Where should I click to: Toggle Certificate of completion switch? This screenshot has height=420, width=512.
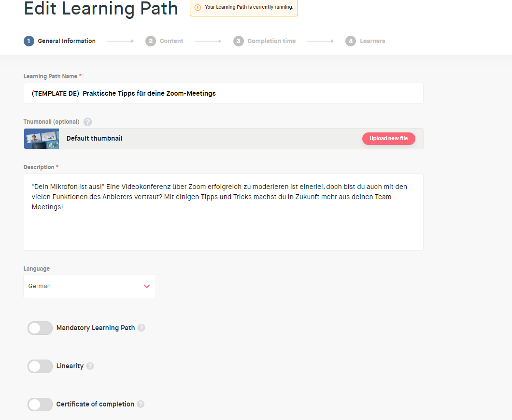(x=40, y=405)
